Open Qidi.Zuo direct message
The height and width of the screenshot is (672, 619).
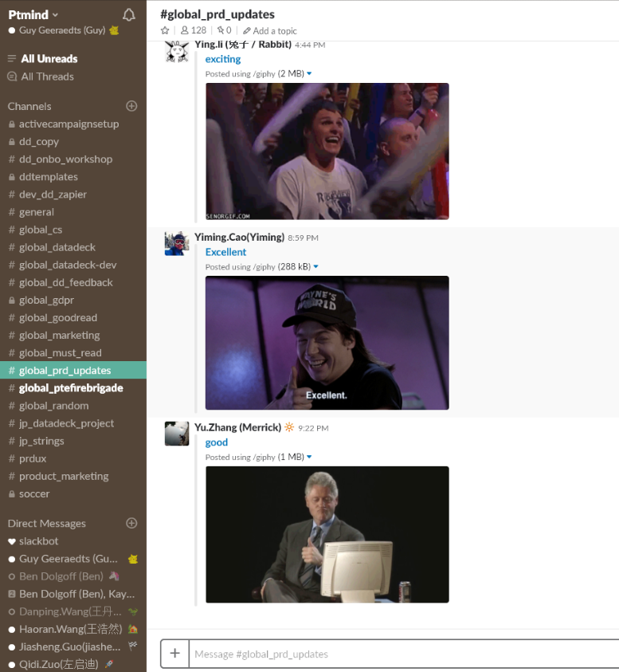pyautogui.click(x=73, y=664)
